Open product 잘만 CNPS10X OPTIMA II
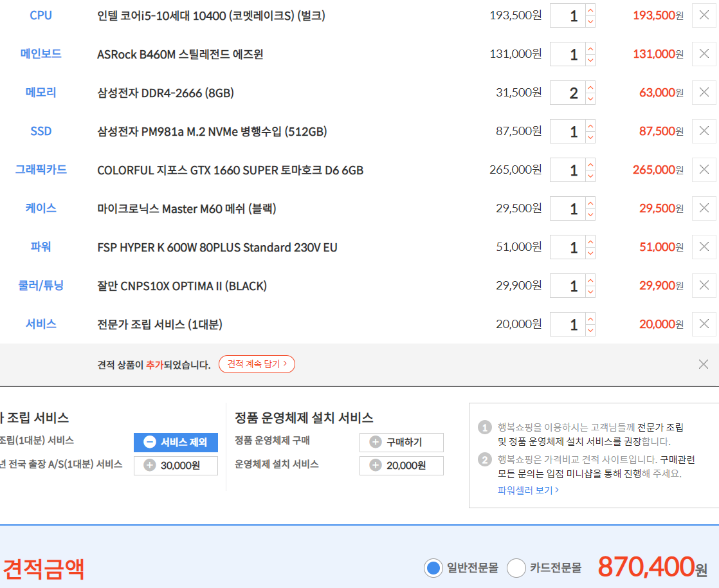 [x=182, y=286]
